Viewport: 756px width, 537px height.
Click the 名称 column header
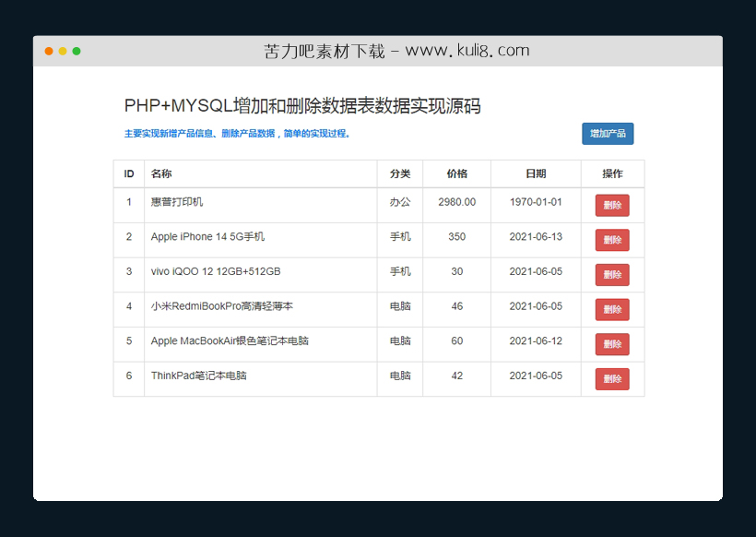click(x=161, y=173)
